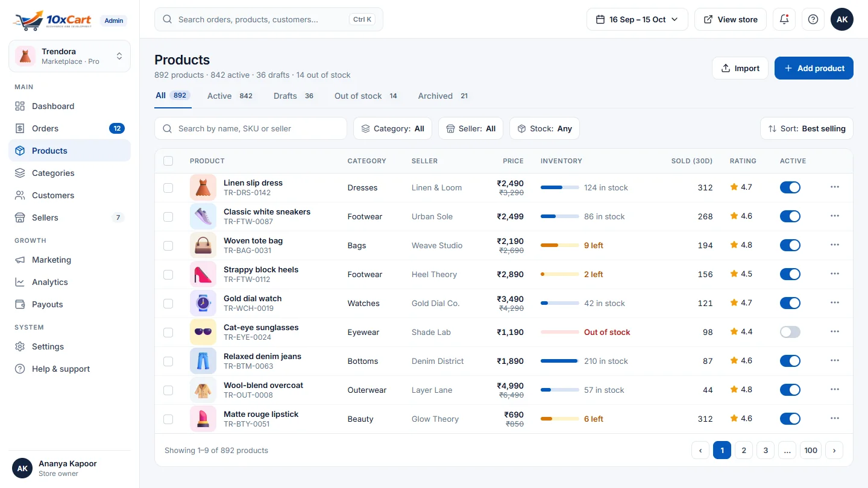Screen dimensions: 868x488
Task: Open more actions for Gold dial watch
Action: 835,303
